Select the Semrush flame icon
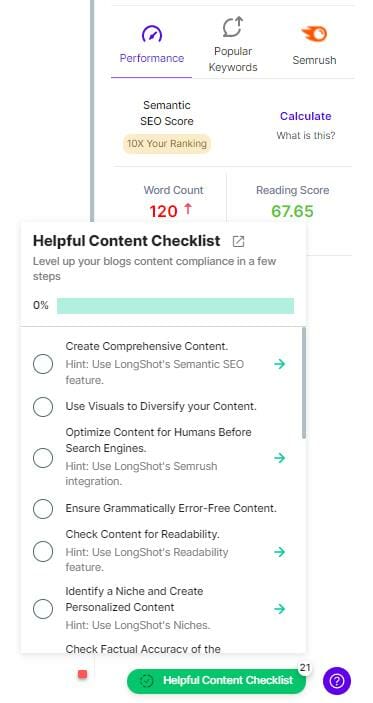 click(x=314, y=34)
